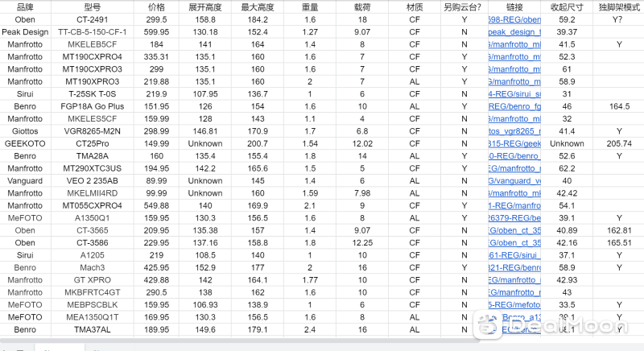Image resolution: width=644 pixels, height=351 pixels.
Task: Open the Sirui T-25SK T-0S link
Action: [514, 94]
